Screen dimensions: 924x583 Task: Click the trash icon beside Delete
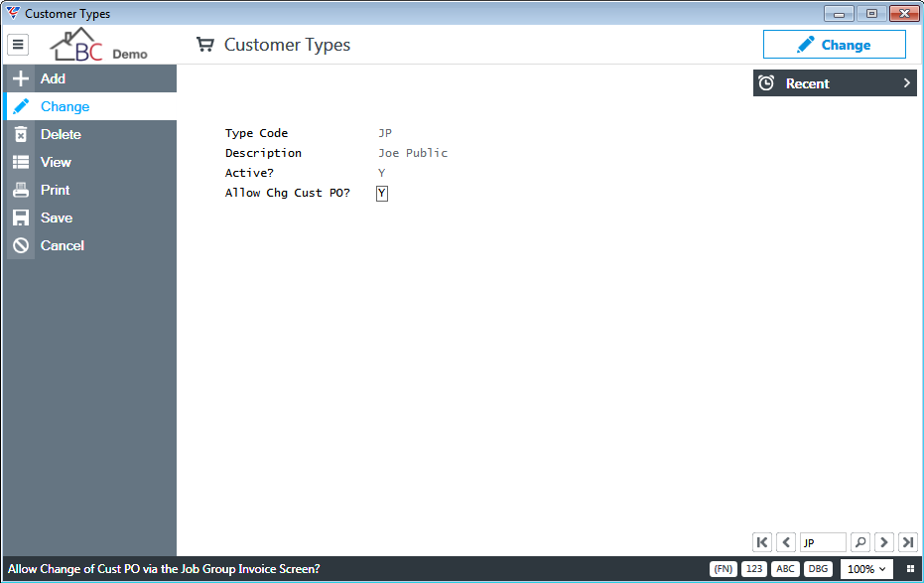pyautogui.click(x=21, y=134)
